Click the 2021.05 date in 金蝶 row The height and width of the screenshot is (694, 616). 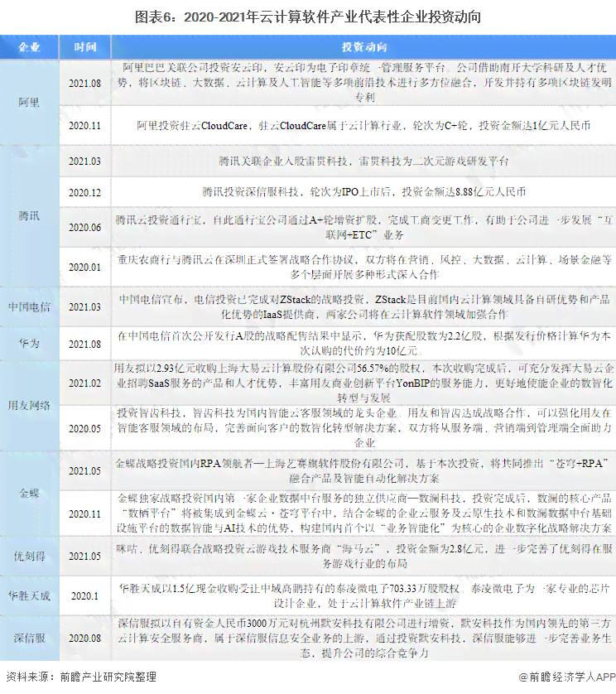coord(85,471)
